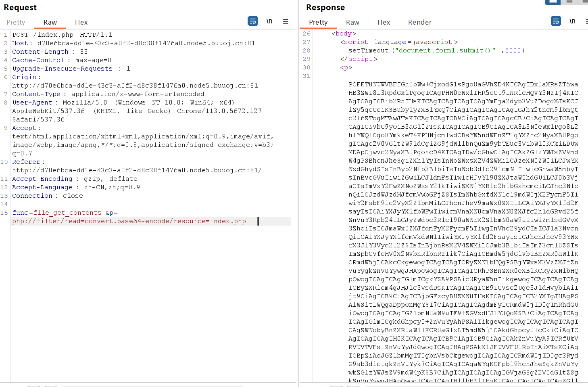Viewport: 588px width, 387px height.
Task: Click the 'max-age=0' value
Action: (93, 60)
